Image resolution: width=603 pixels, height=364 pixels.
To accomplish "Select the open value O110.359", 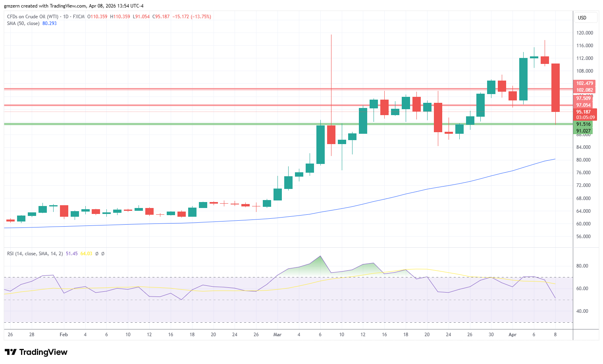I will pyautogui.click(x=97, y=17).
